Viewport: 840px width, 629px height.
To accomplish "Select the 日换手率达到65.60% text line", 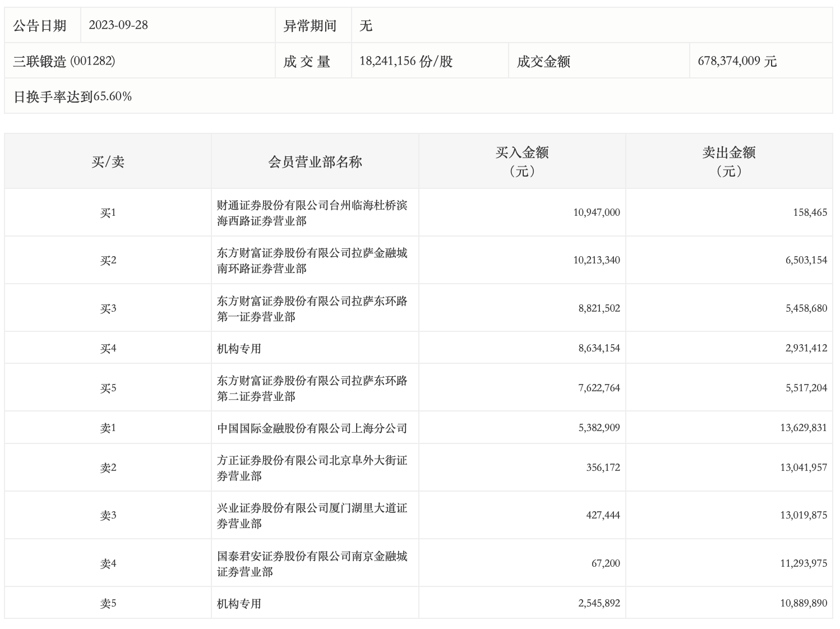I will [x=72, y=96].
